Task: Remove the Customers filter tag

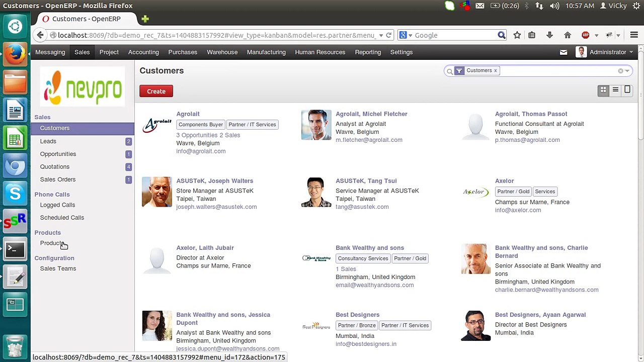Action: [495, 70]
